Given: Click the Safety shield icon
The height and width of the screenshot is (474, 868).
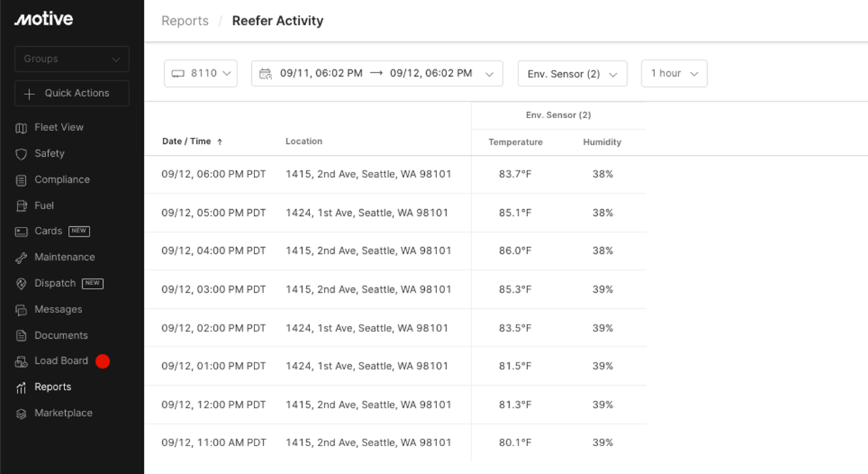Looking at the screenshot, I should 21,154.
